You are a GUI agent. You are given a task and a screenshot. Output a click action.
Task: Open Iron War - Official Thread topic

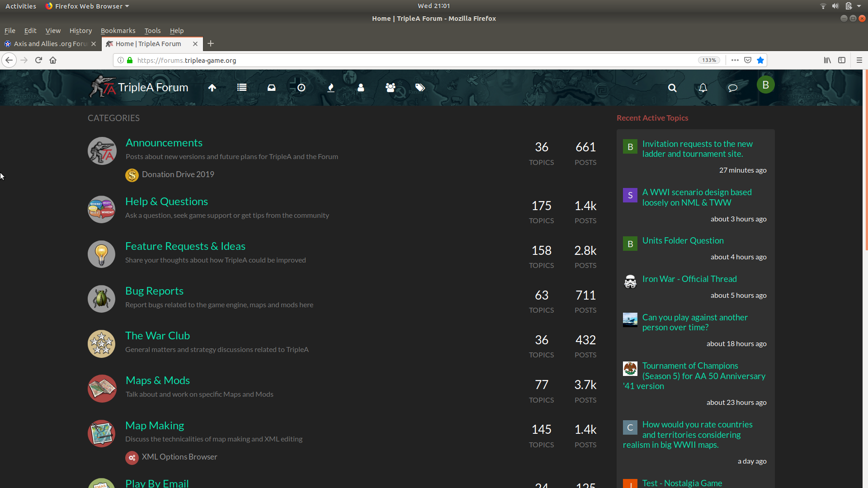pyautogui.click(x=689, y=279)
